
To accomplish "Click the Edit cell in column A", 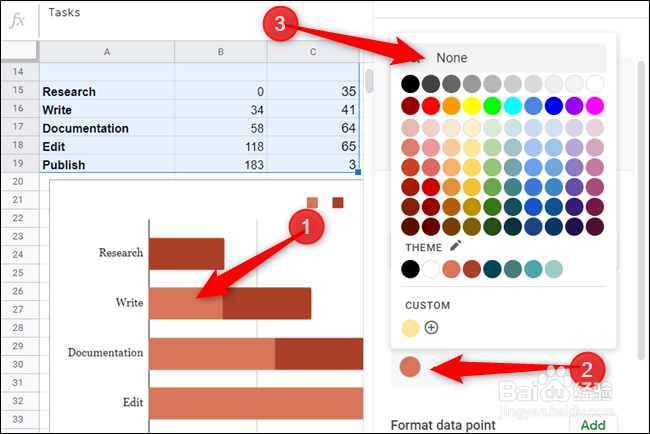I will 107,146.
